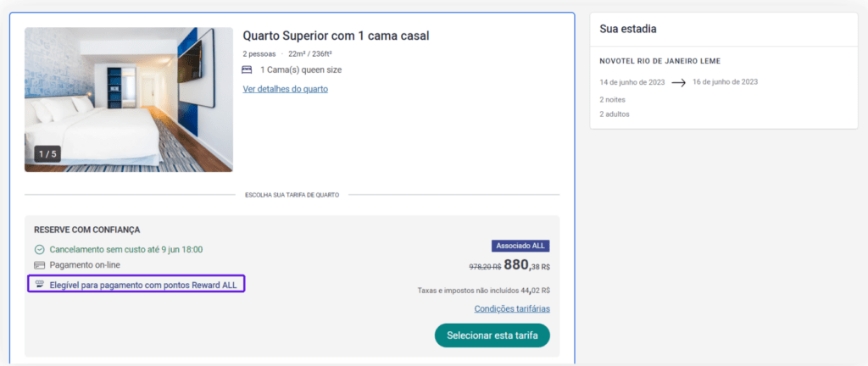The height and width of the screenshot is (366, 868).
Task: Open Ver detalhes do quarto link
Action: click(285, 89)
